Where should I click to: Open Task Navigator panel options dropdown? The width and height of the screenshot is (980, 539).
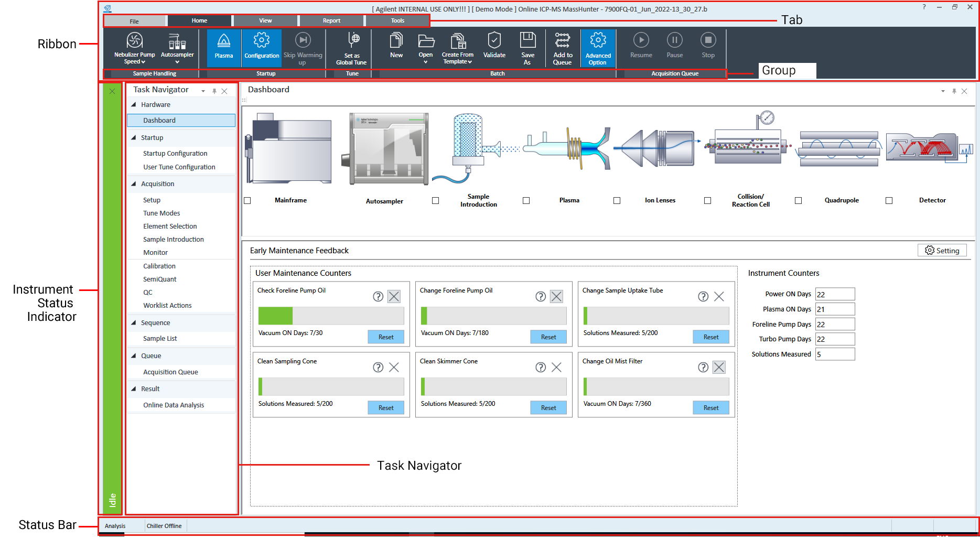coord(203,91)
